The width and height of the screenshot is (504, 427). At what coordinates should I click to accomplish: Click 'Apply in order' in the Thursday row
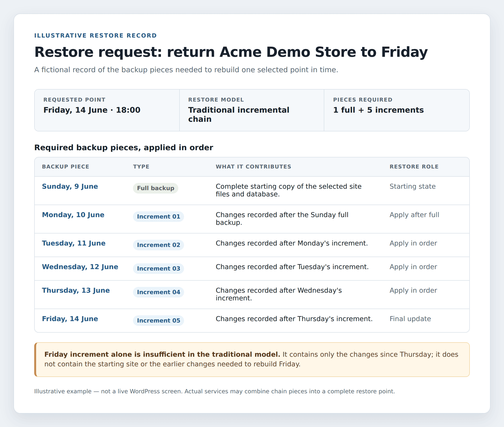[413, 290]
